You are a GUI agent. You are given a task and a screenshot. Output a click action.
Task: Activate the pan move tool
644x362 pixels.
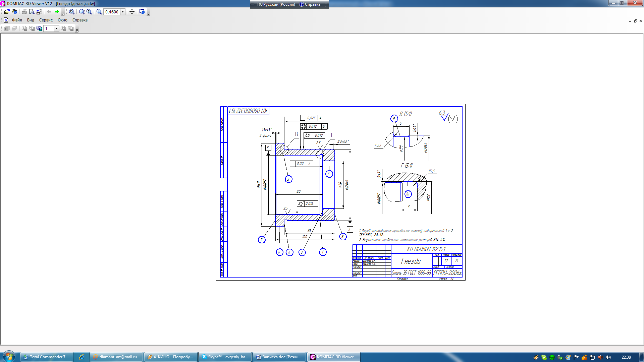(132, 12)
